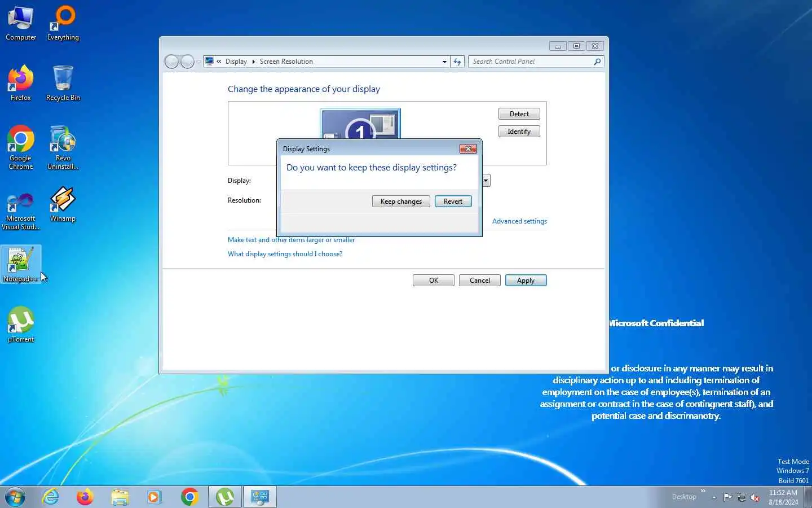The height and width of the screenshot is (508, 812).
Task: Open Firefox from the taskbar
Action: (x=85, y=497)
